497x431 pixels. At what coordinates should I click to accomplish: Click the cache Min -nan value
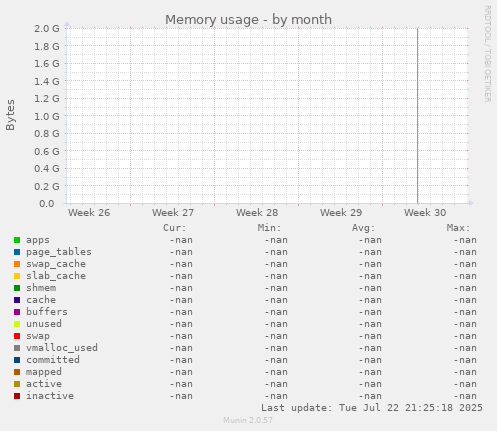[276, 300]
